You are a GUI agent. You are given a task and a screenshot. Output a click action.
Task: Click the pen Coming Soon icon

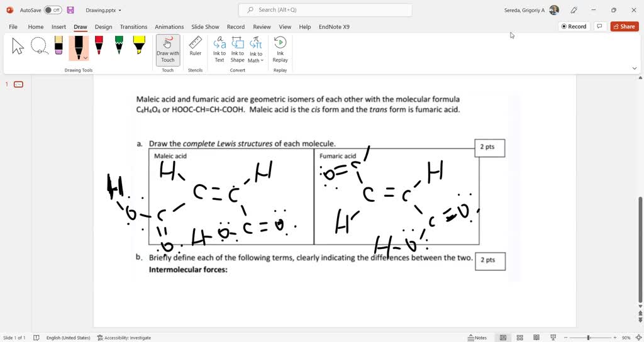point(574,10)
